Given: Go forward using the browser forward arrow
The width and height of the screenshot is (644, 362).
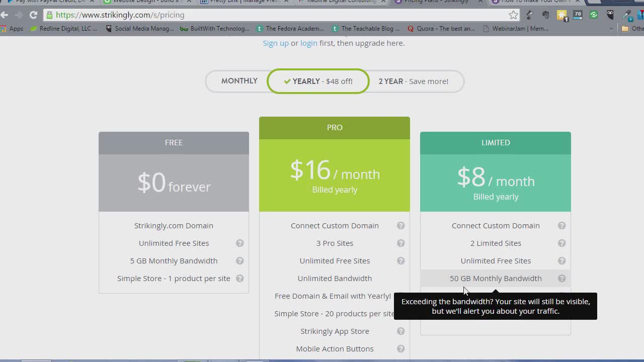Looking at the screenshot, I should click(x=19, y=15).
